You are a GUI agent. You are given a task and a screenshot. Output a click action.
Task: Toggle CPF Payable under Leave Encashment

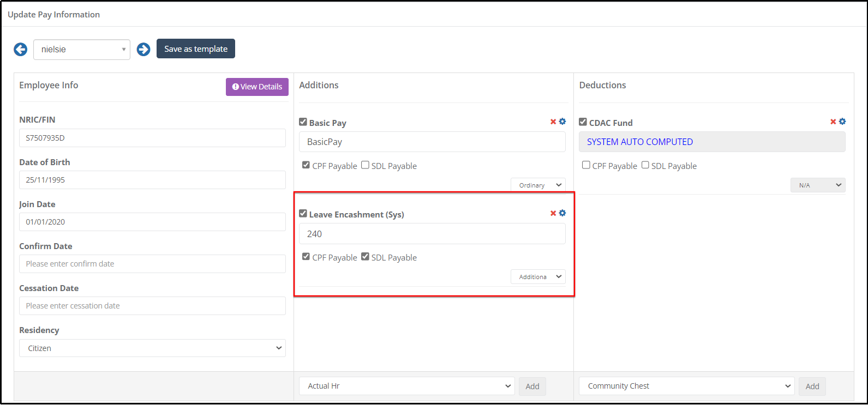[306, 256]
